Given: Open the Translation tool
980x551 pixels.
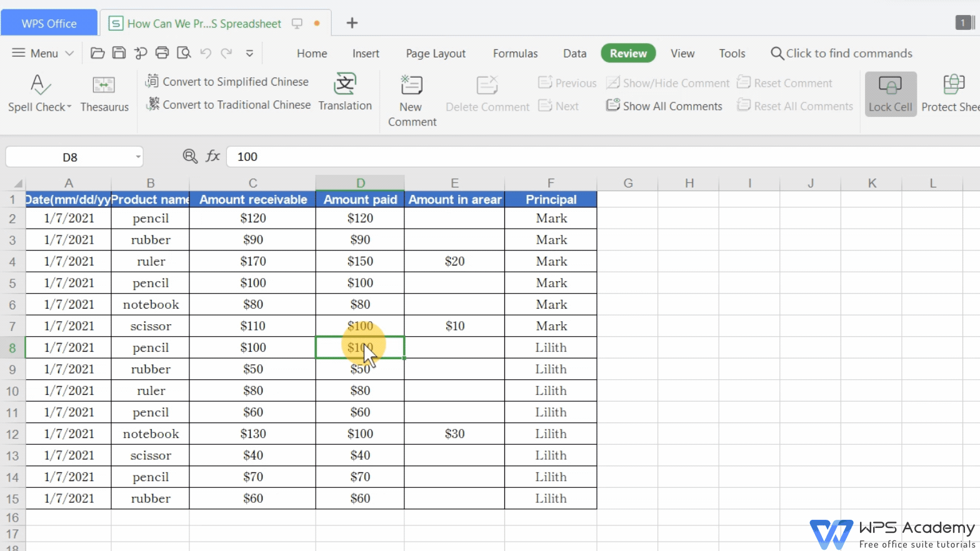Looking at the screenshot, I should click(x=345, y=92).
